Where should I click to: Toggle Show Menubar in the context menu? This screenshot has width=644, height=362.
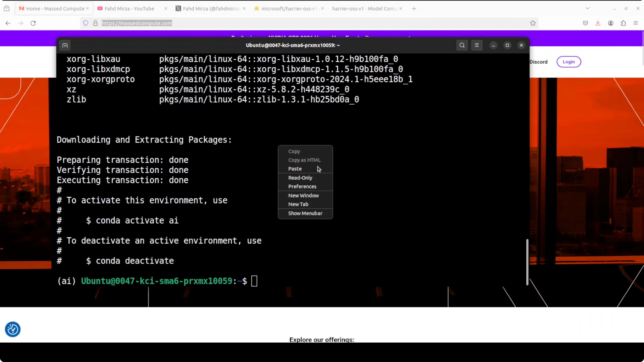point(305,213)
